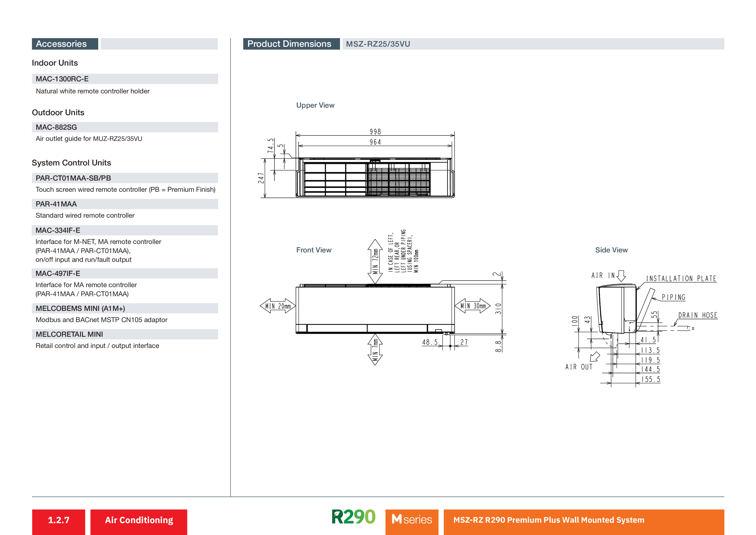
Task: Click the side view unit drawing
Action: tap(617, 309)
